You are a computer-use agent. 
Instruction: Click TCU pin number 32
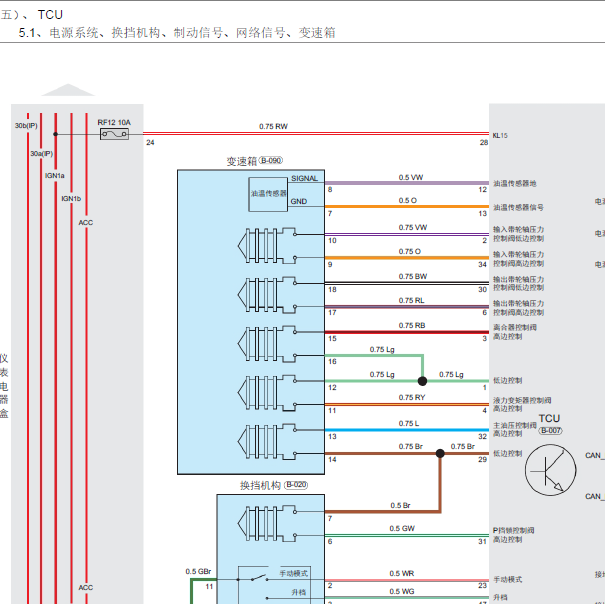pos(482,437)
